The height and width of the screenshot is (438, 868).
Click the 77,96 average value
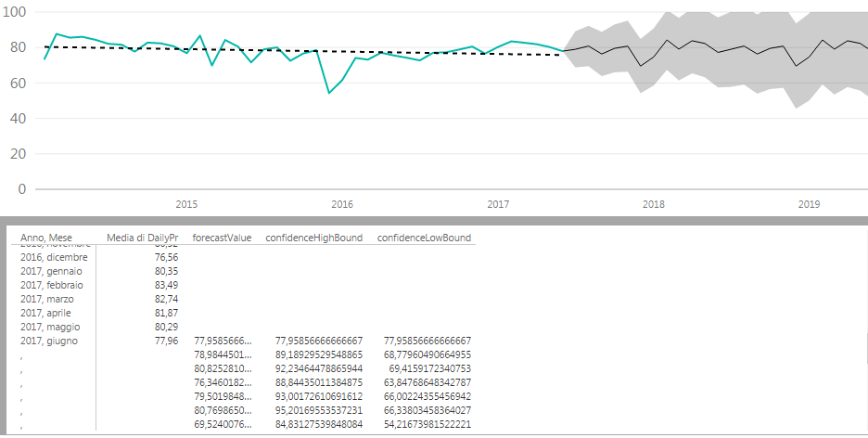tap(167, 341)
